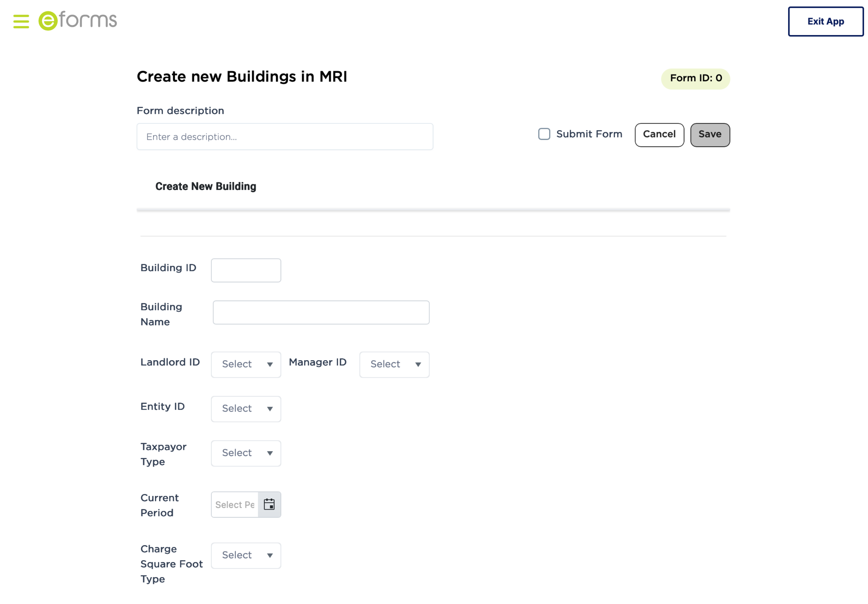Screen dimensions: 868x604
Task: Select the Create New Building section header
Action: (x=206, y=186)
